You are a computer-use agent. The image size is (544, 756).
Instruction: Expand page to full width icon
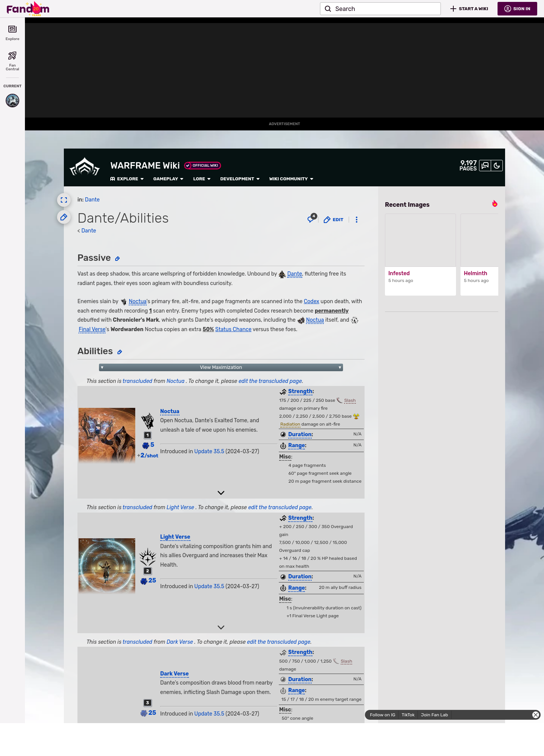[x=64, y=200]
